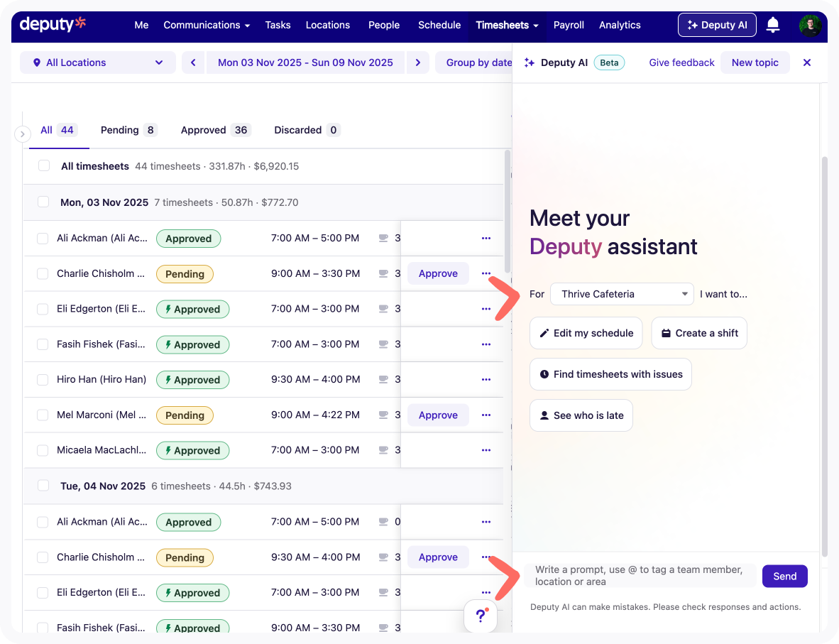
Task: Click Find timesheets with issues
Action: pyautogui.click(x=610, y=374)
